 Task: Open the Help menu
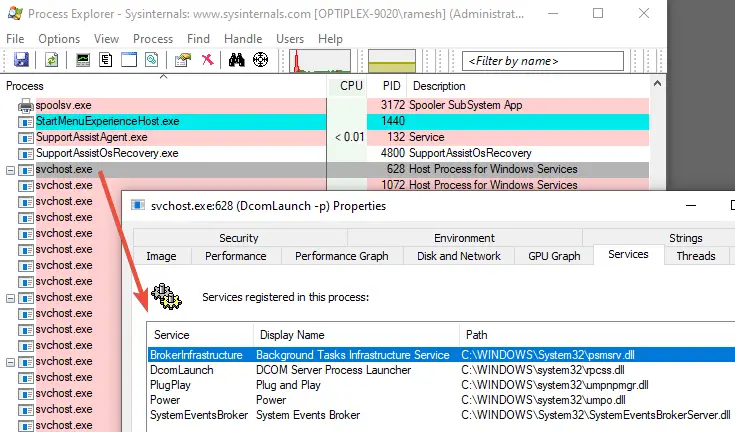click(330, 39)
